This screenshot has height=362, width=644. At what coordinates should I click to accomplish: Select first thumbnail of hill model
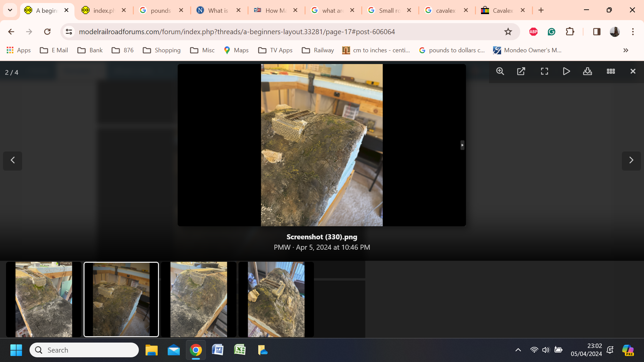point(44,299)
